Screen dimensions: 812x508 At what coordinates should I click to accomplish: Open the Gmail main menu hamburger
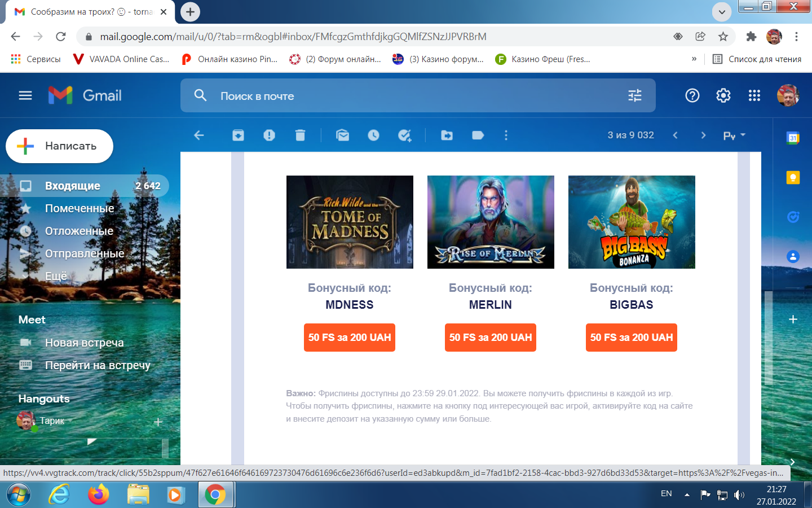[25, 95]
